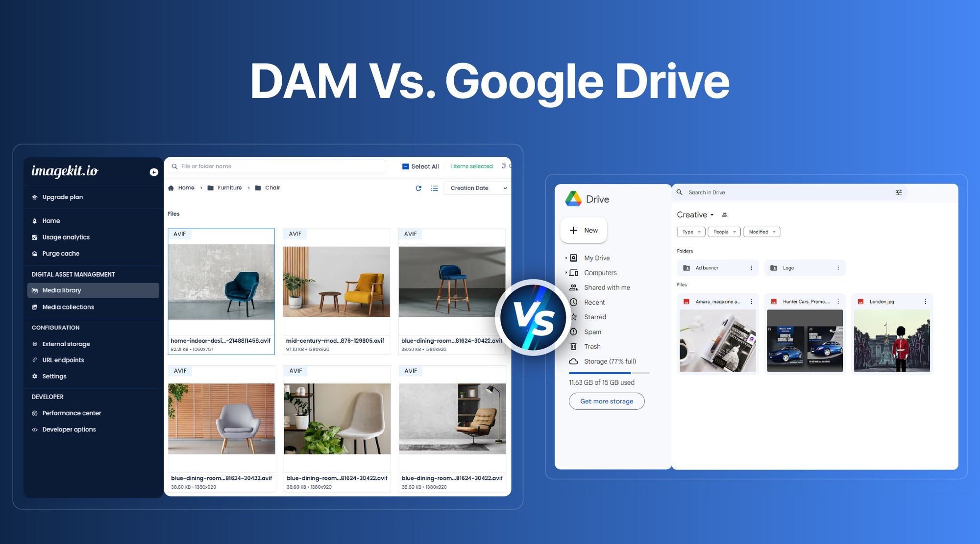Expand People filter in Google Drive toolbar
Viewport: 980px width, 544px height.
tap(724, 232)
